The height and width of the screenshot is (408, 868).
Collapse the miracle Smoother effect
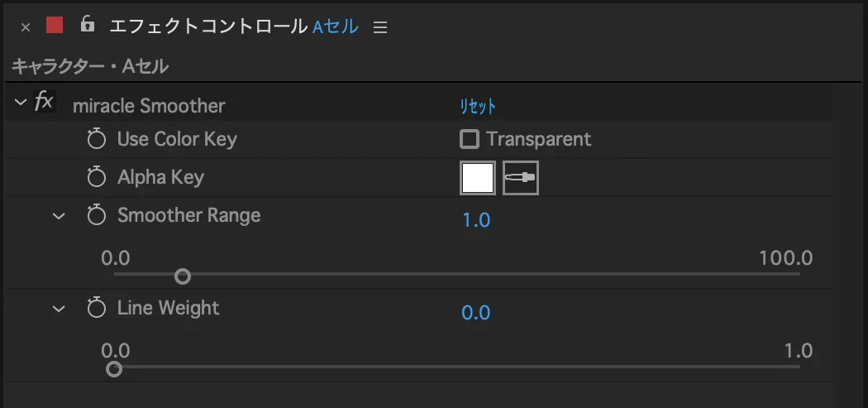coord(21,103)
